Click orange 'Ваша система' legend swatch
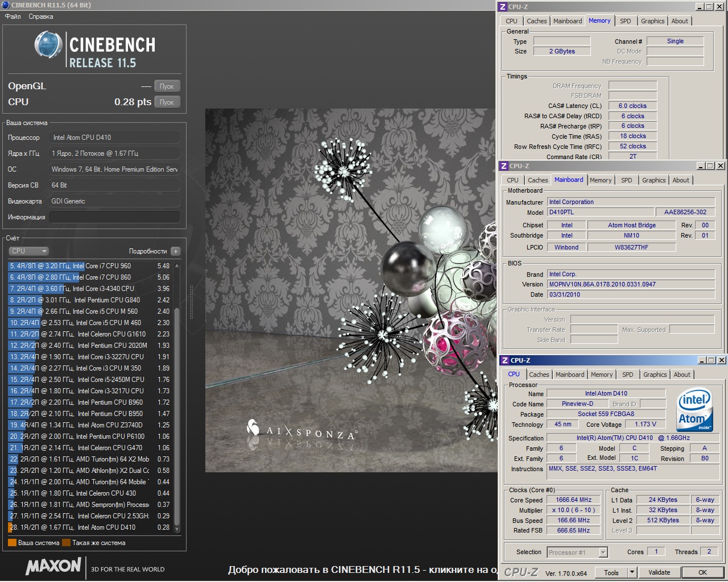Image resolution: width=728 pixels, height=582 pixels. click(x=12, y=543)
